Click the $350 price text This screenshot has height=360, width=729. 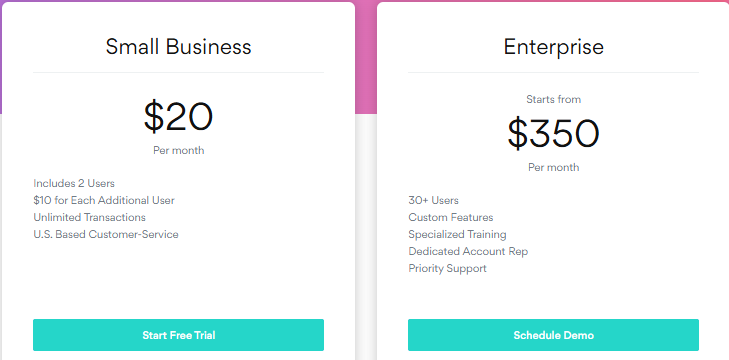tap(553, 133)
